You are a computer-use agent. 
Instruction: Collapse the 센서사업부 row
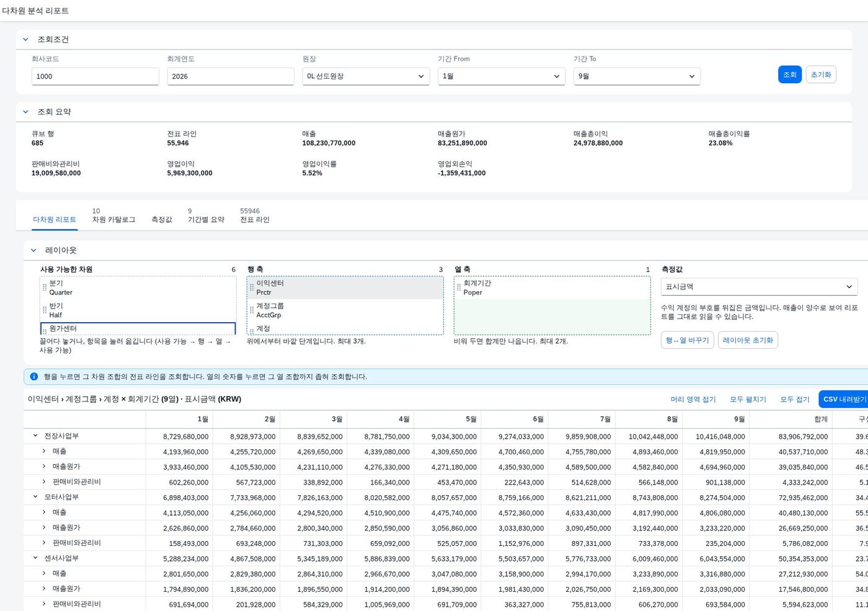[35, 558]
